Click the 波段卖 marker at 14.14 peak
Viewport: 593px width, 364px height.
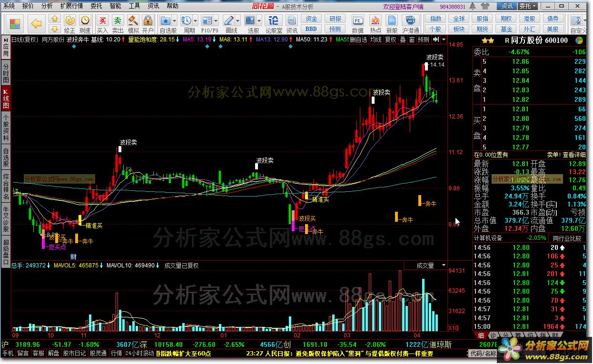(x=435, y=57)
